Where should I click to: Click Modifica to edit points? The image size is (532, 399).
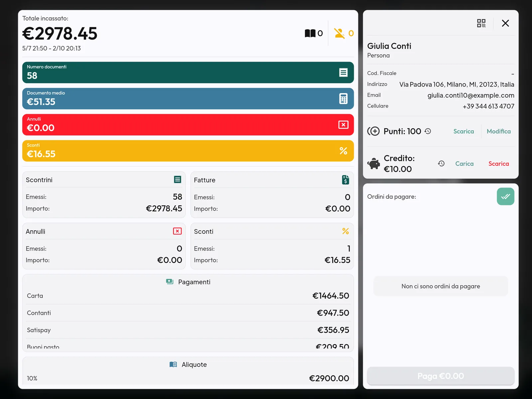click(499, 131)
